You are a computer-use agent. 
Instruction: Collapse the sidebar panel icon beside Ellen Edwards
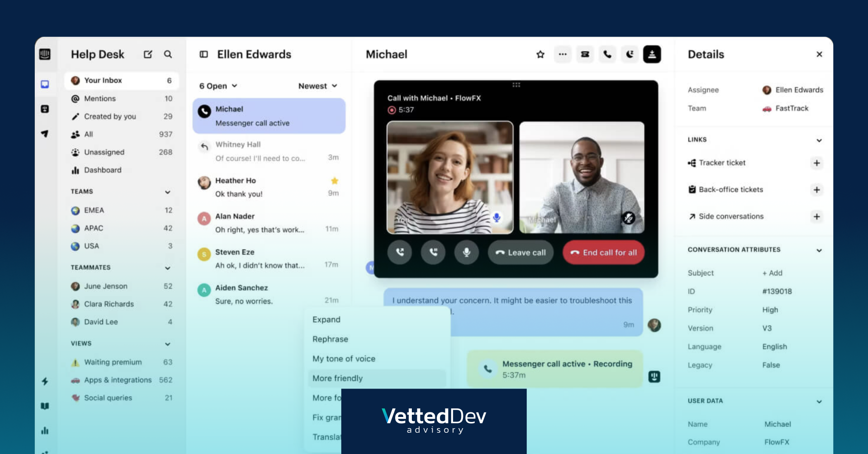coord(204,54)
